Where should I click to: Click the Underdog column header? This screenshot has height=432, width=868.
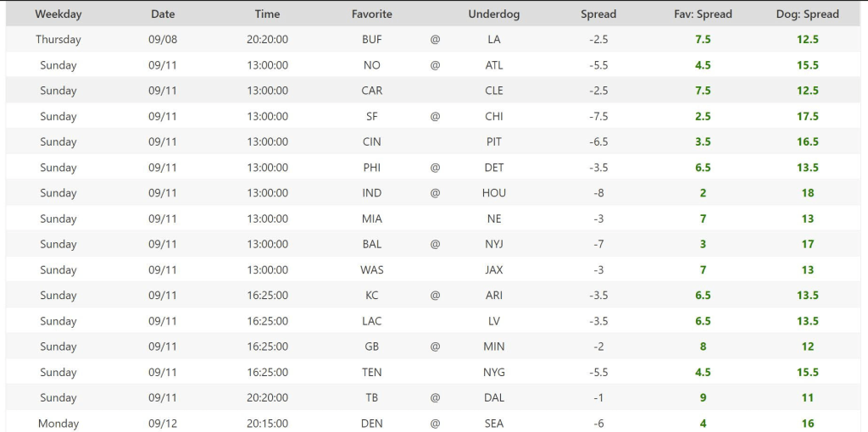(x=494, y=14)
